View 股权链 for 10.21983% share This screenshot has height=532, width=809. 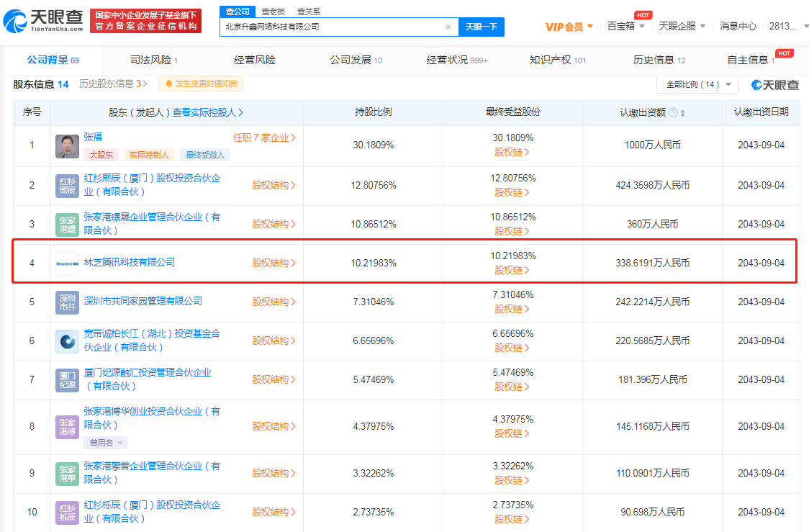pos(512,270)
